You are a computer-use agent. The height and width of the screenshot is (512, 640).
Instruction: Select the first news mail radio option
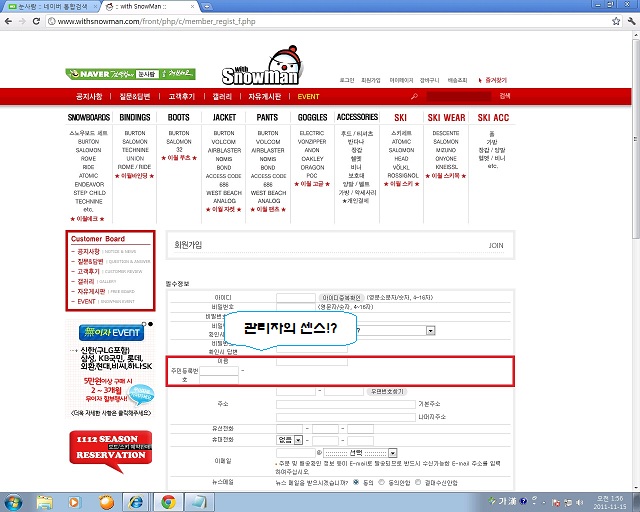pos(356,482)
